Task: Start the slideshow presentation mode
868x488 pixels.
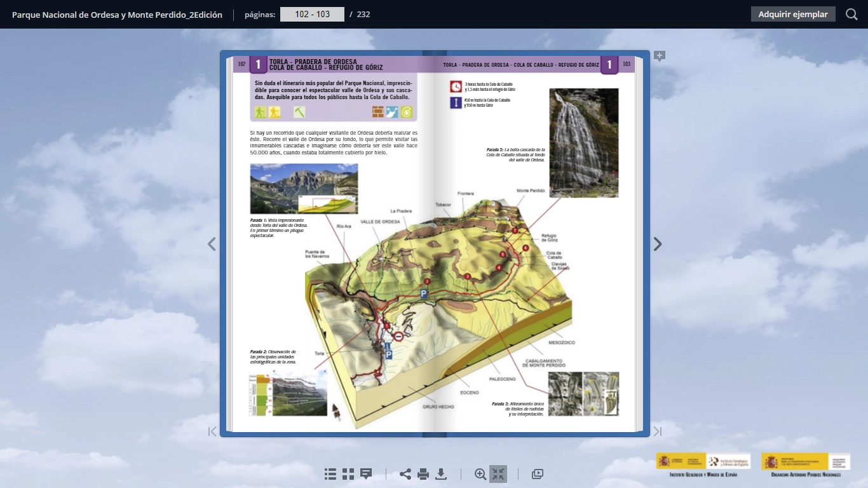Action: 537,473
